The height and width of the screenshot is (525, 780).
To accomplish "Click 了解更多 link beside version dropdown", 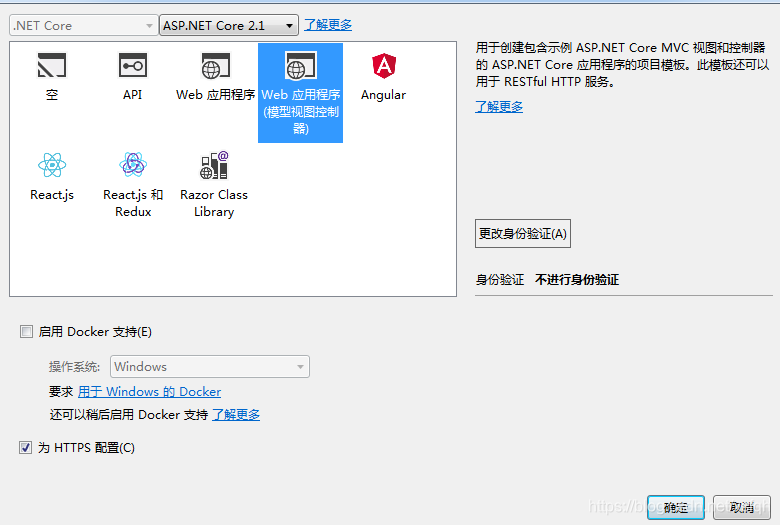I will coord(328,25).
